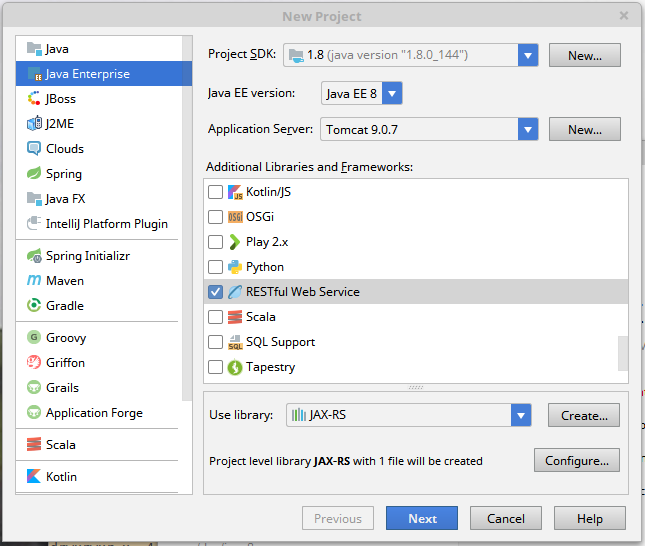Click the Scala icon in the left sidebar
The image size is (645, 546).
pos(34,444)
